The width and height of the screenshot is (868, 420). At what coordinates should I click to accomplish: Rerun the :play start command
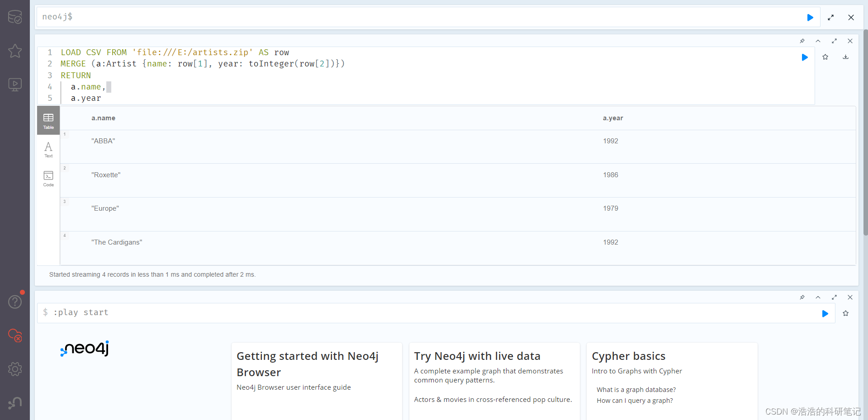(x=825, y=313)
